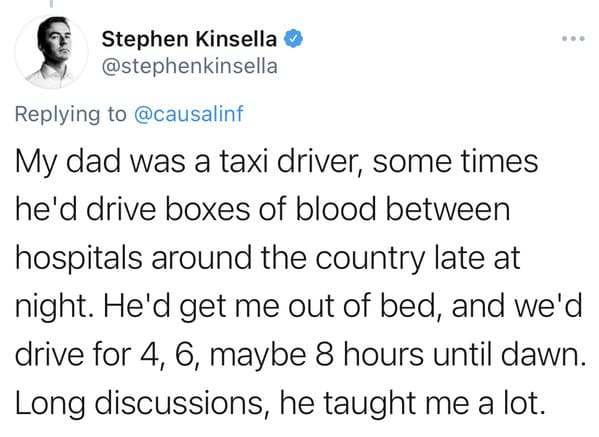Click the line 'hospitals around the country late at'
The height and width of the screenshot is (437, 599).
coord(268,258)
